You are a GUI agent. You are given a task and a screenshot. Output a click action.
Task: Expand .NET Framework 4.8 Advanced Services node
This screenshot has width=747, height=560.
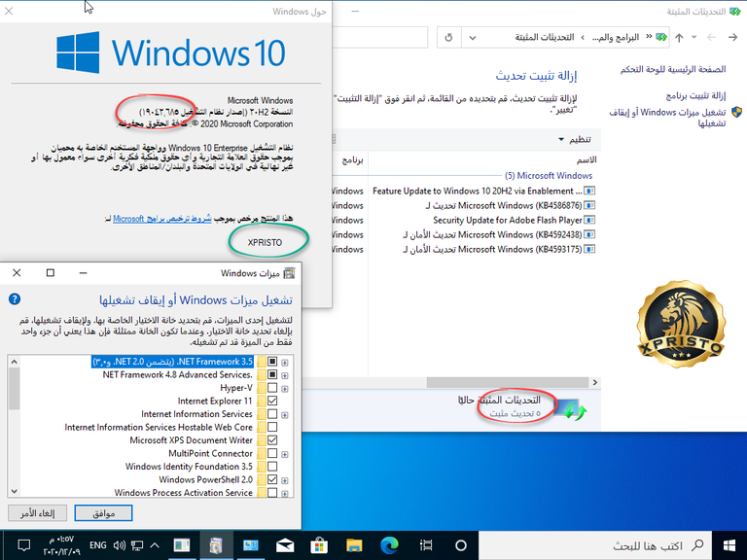click(285, 375)
